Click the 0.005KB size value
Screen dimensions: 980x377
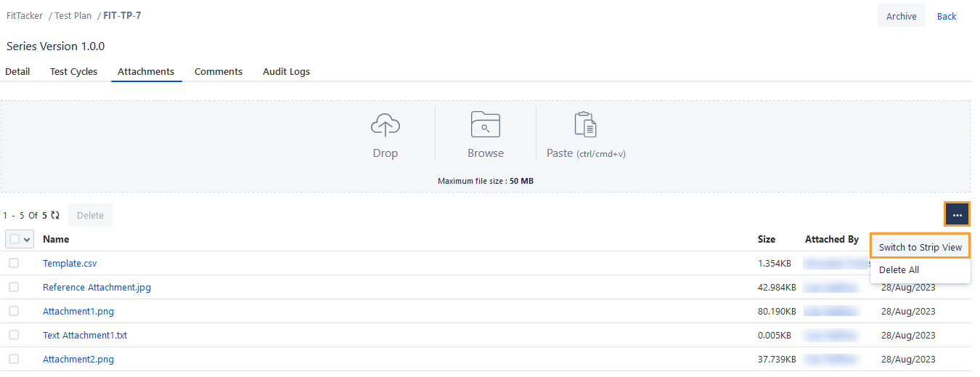click(775, 335)
